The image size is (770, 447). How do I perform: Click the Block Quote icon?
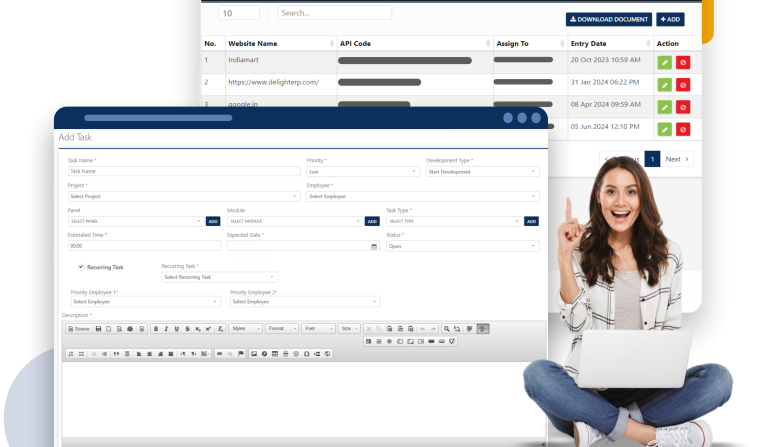click(116, 354)
